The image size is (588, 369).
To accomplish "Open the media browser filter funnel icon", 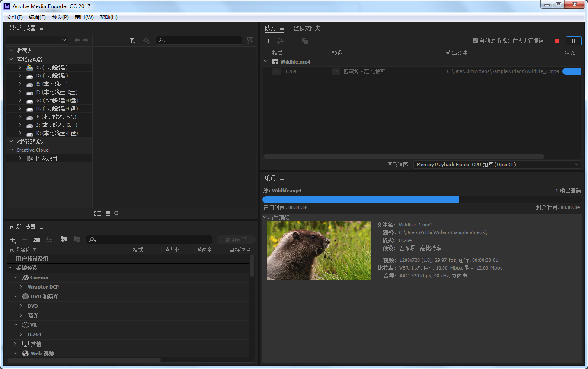I will (x=132, y=40).
